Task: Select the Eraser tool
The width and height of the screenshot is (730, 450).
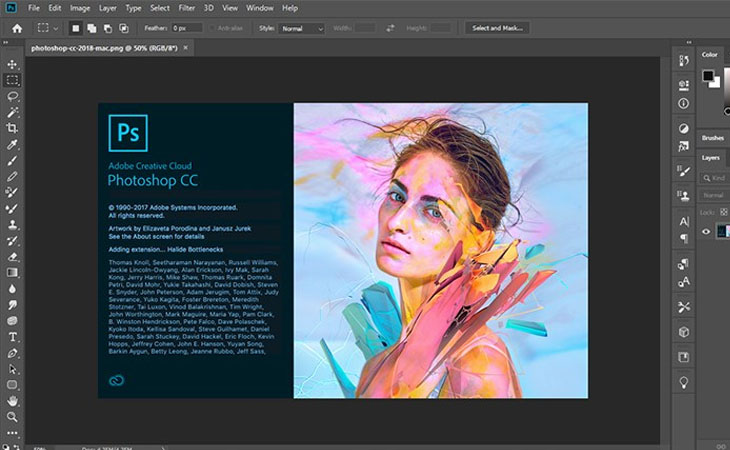Action: click(12, 256)
